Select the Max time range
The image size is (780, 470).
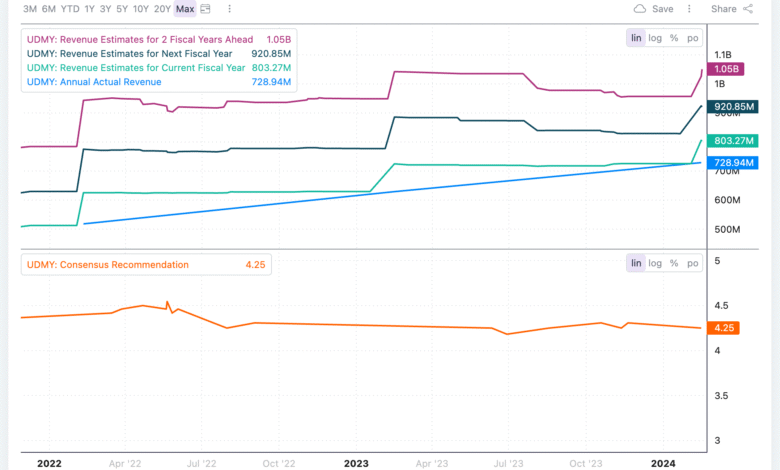185,9
